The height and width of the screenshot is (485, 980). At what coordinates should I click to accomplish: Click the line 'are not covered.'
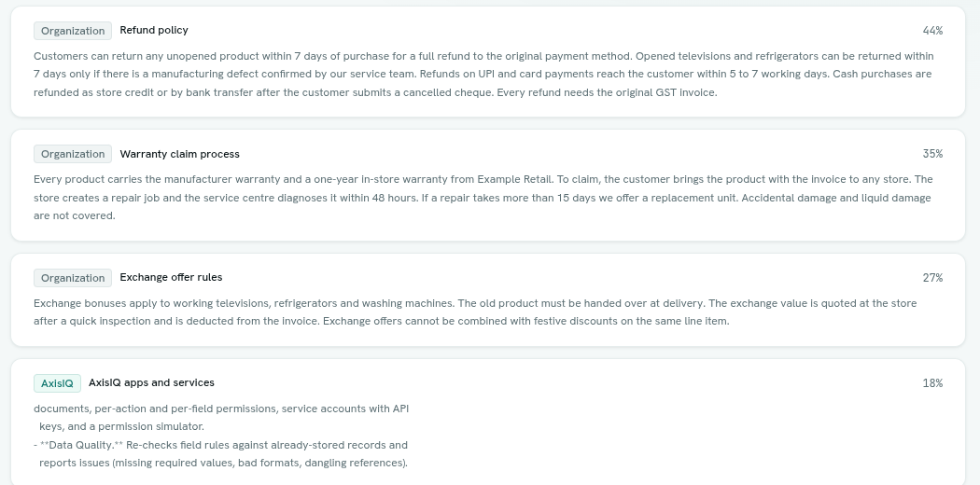75,215
